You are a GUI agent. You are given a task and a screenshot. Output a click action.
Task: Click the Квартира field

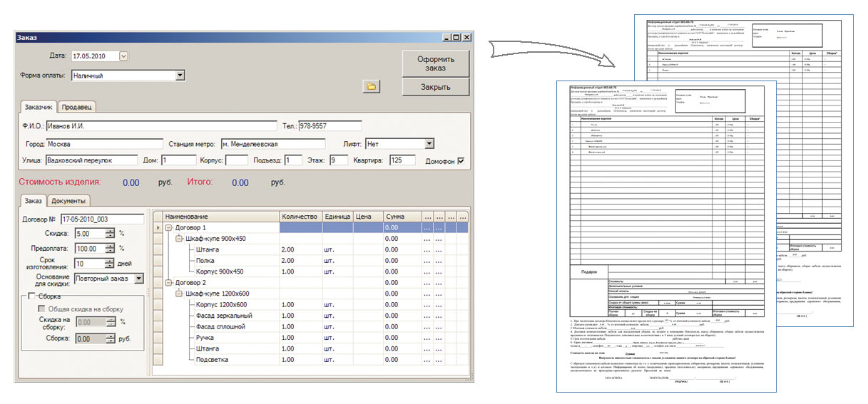(x=402, y=160)
